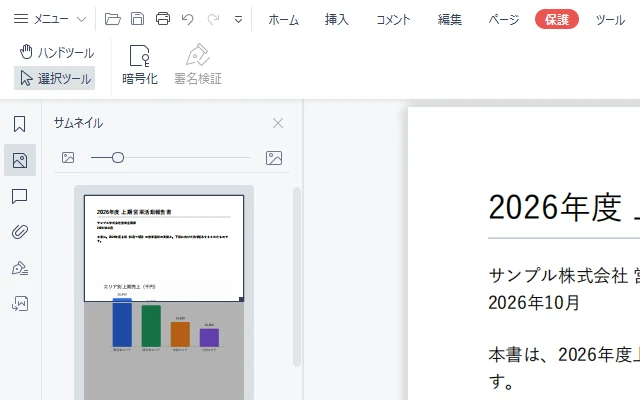Open the PDF to Word convert sidebar icon
640x400 pixels.
pos(20,304)
